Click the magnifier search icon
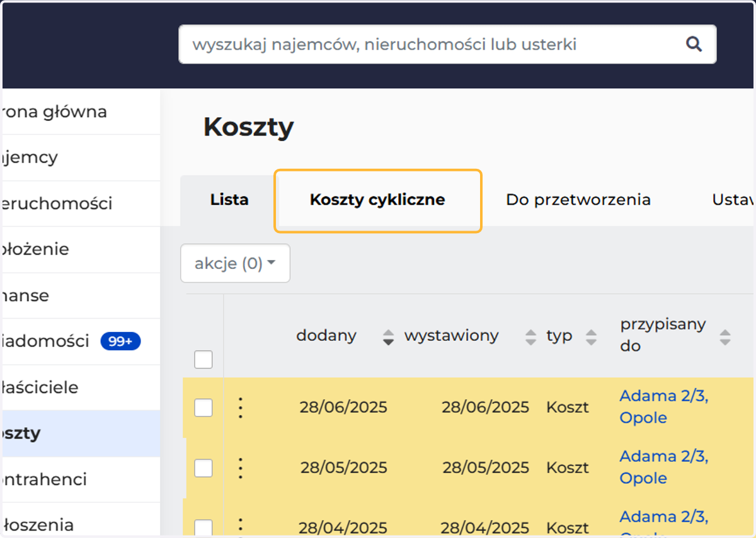The width and height of the screenshot is (756, 538). coord(694,44)
